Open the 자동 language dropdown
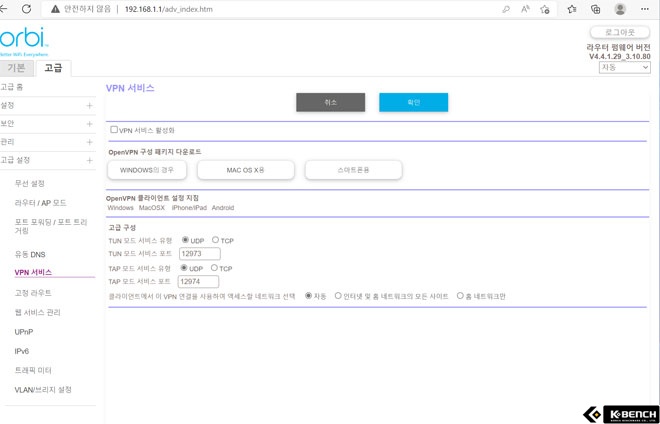This screenshot has height=424, width=660. (x=625, y=67)
